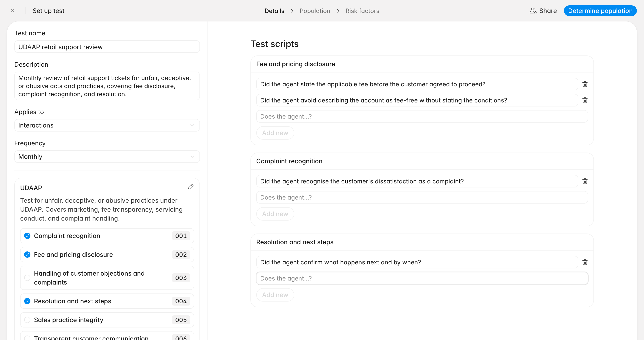Viewport: 644px width, 340px height.
Task: Click the Share button label
Action: (548, 11)
